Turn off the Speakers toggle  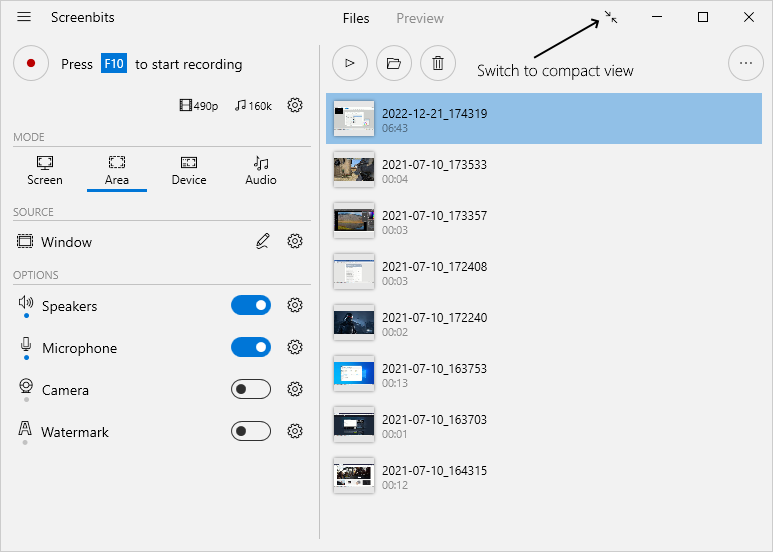[x=251, y=306]
